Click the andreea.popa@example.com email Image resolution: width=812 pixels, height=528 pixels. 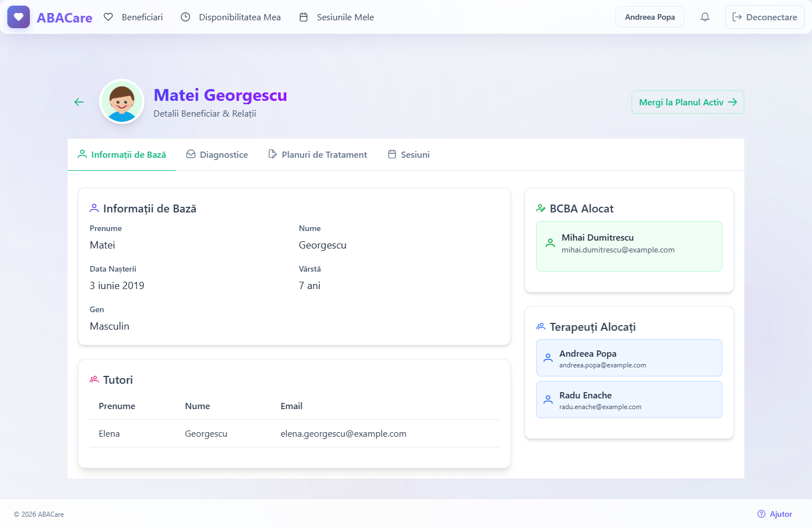coord(603,365)
